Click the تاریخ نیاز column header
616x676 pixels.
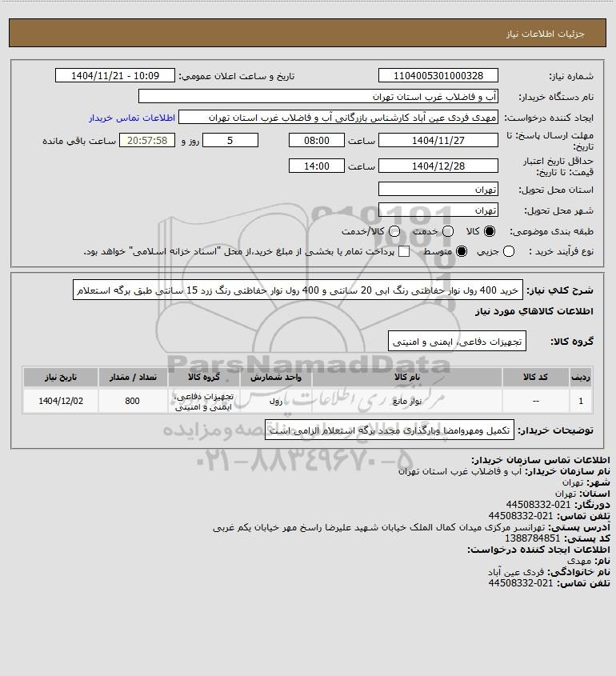61,378
